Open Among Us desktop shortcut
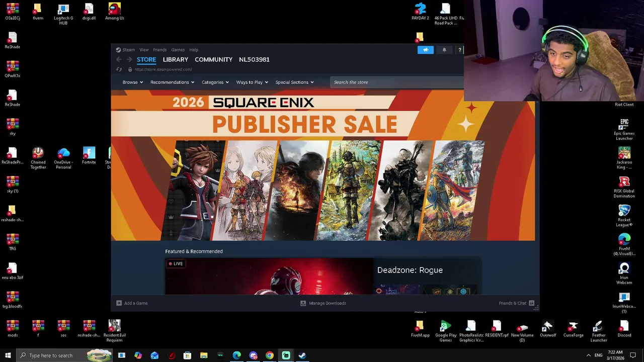Viewport: 644px width, 362px height. click(x=114, y=12)
